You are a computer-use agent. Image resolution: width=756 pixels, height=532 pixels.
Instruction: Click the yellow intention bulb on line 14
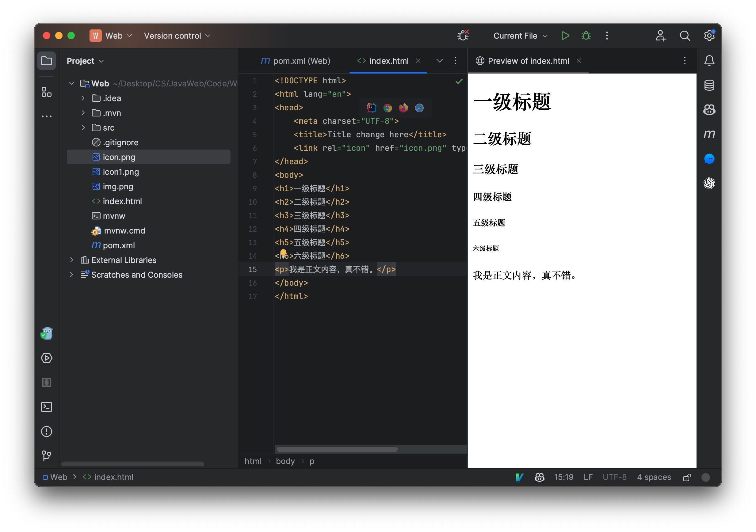(x=283, y=253)
